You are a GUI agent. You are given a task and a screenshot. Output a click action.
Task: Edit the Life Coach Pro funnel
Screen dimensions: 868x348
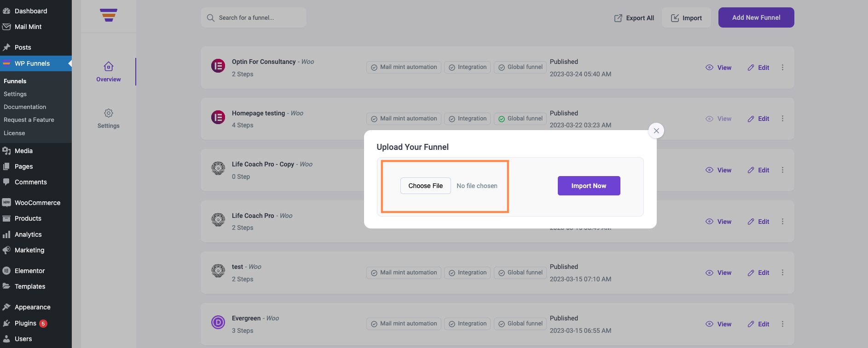[758, 222]
